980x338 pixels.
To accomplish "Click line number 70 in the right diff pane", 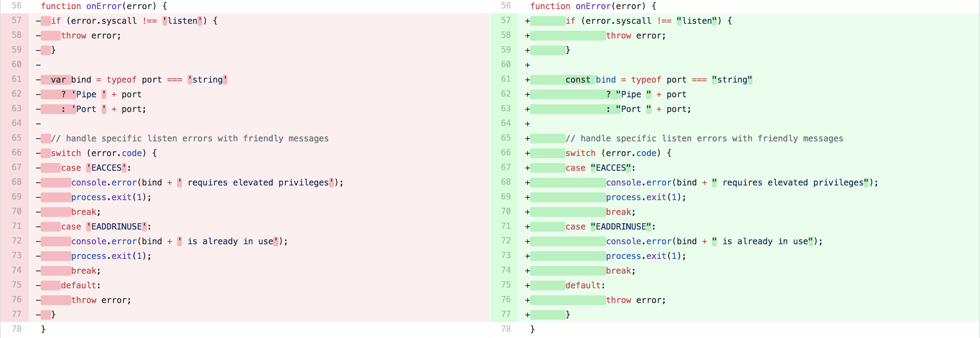I will pos(506,212).
